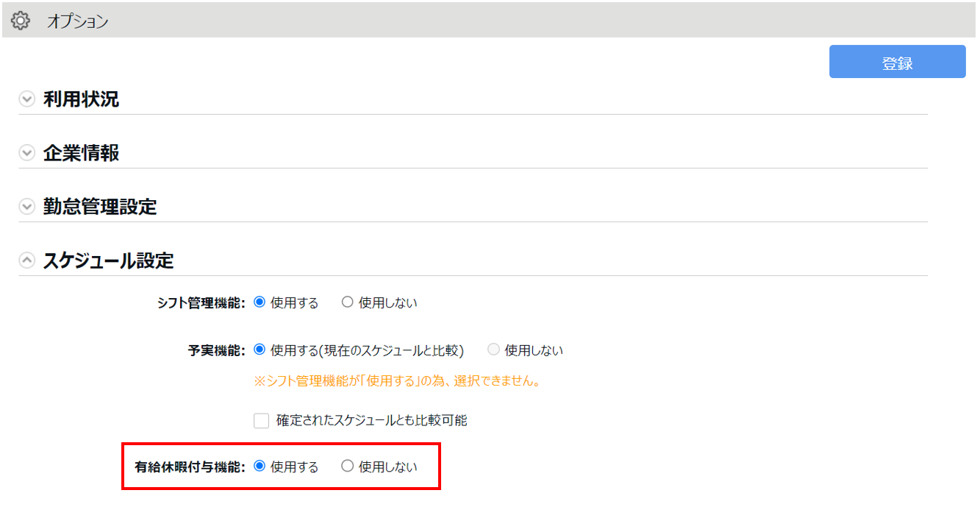This screenshot has height=507, width=980.
Task: Expand the 利用状況 section chevron
Action: (x=27, y=99)
